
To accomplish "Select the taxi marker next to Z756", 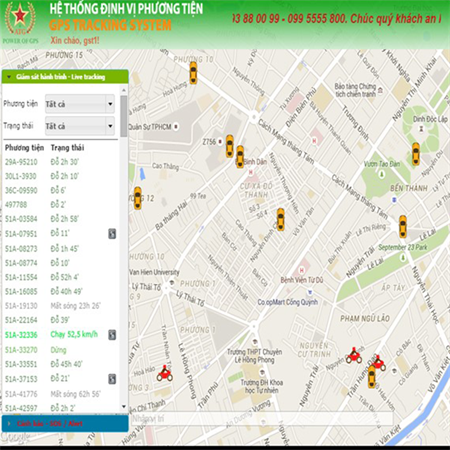I will (230, 146).
